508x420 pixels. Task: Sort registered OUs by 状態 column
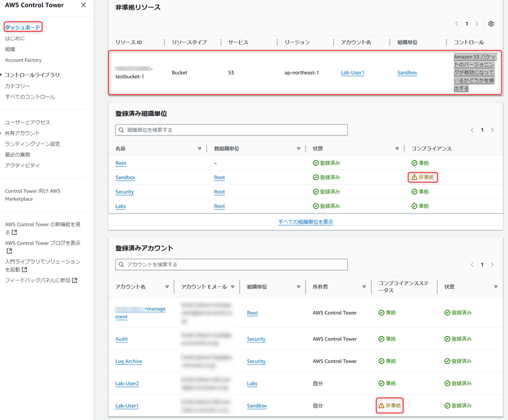tap(397, 148)
